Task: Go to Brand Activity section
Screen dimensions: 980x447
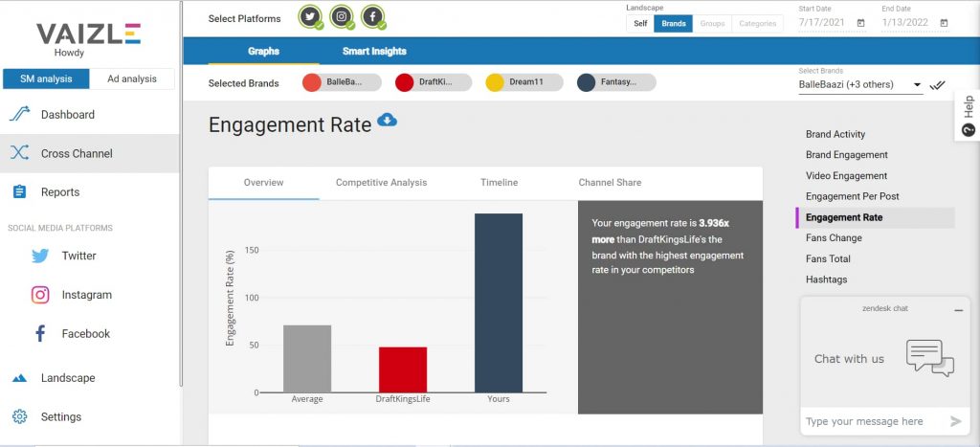Action: pos(835,134)
